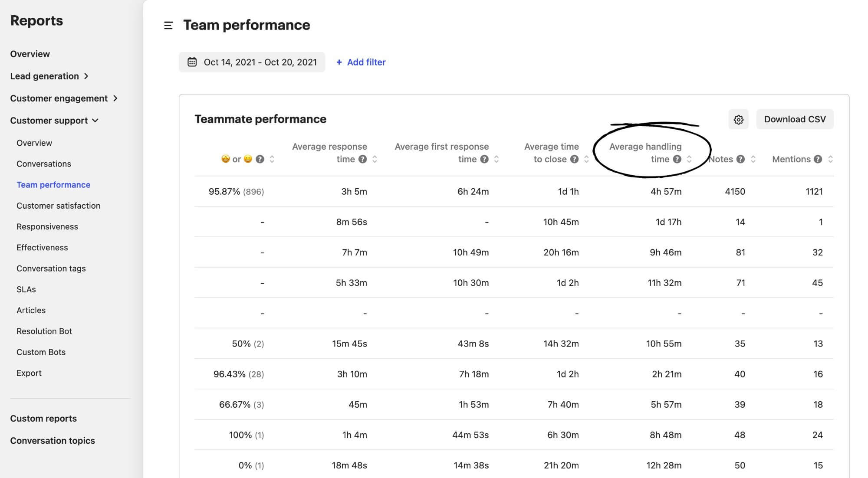Image resolution: width=868 pixels, height=478 pixels.
Task: Select the Responsiveness report tab
Action: (47, 226)
